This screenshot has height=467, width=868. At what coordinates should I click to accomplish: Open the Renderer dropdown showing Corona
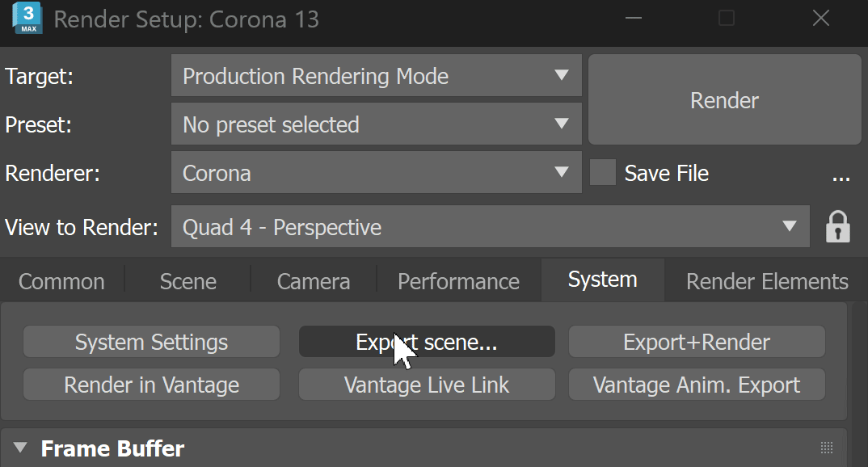[x=377, y=173]
